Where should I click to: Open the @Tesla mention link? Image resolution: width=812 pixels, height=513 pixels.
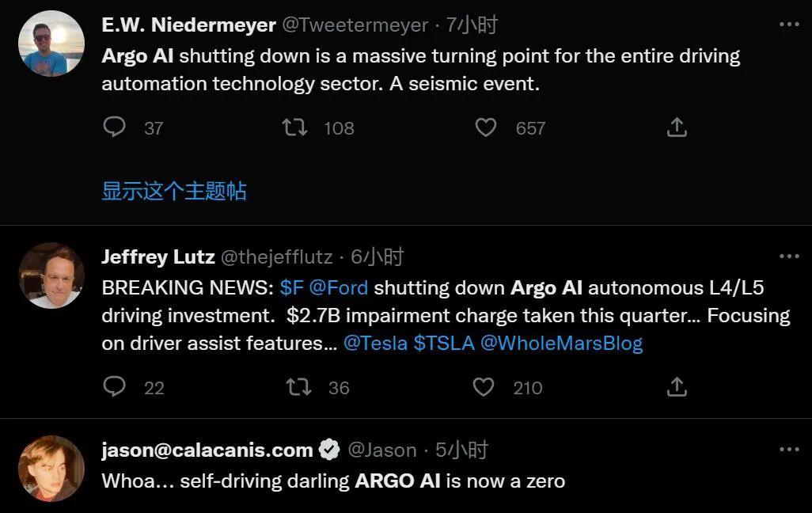pyautogui.click(x=375, y=343)
